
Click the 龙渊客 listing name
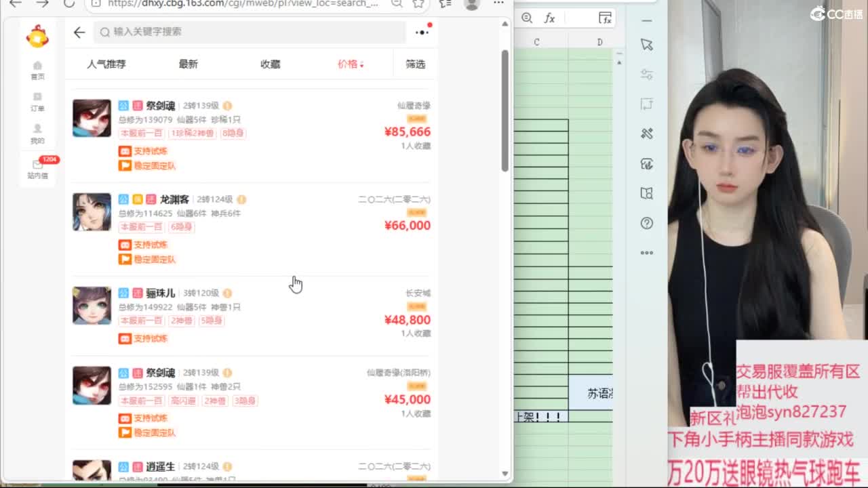175,199
